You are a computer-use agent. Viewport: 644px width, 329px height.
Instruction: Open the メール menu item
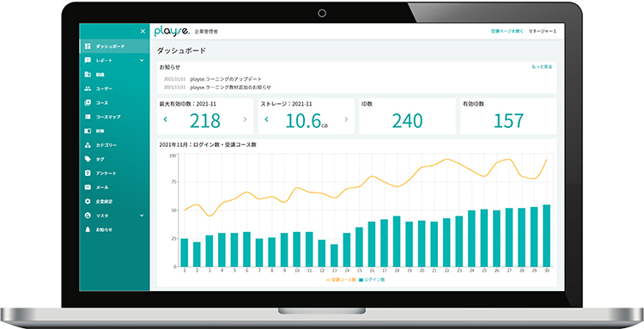114,187
